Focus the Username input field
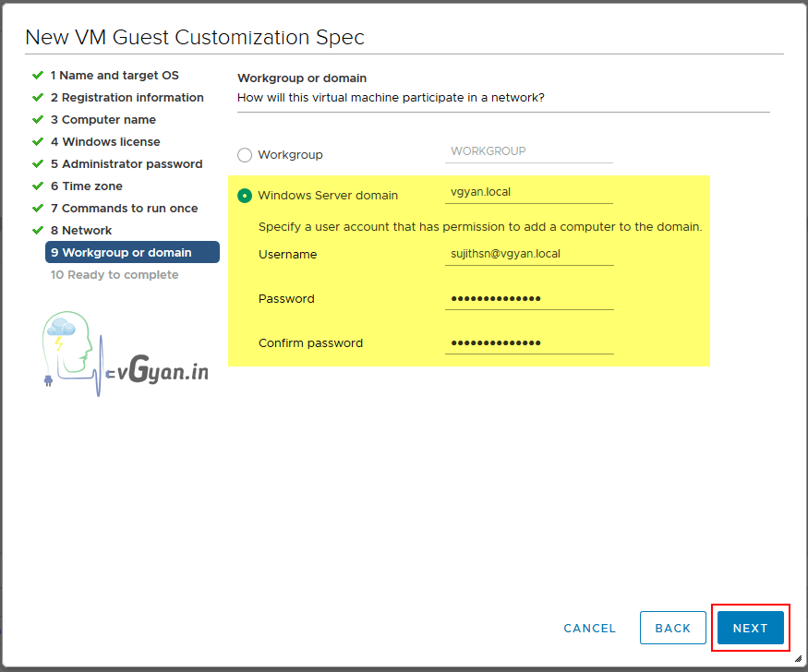The height and width of the screenshot is (672, 808). (x=528, y=254)
